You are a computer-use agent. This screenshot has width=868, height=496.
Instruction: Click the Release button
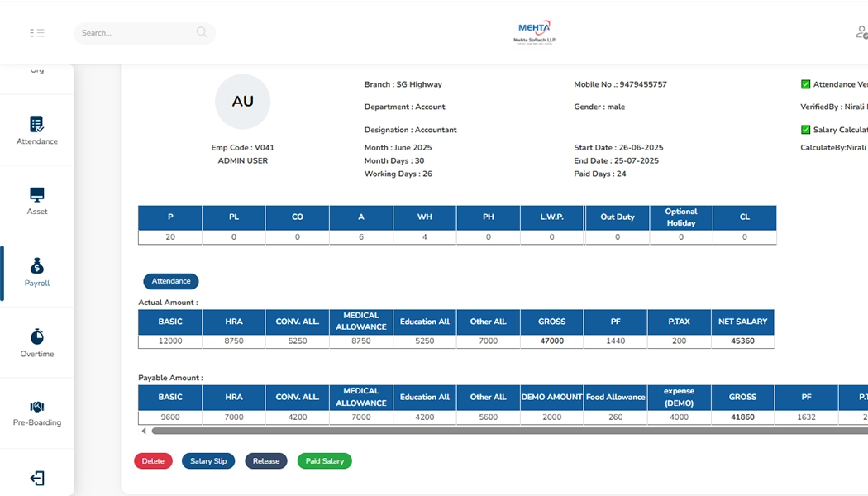point(265,460)
